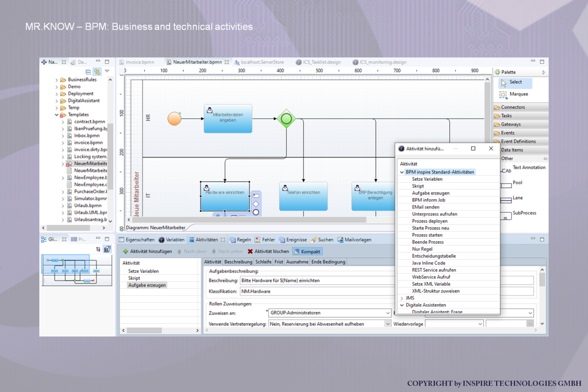Collapse the Digitale Assistenten group
Image resolution: width=588 pixels, height=392 pixels.
click(x=402, y=305)
